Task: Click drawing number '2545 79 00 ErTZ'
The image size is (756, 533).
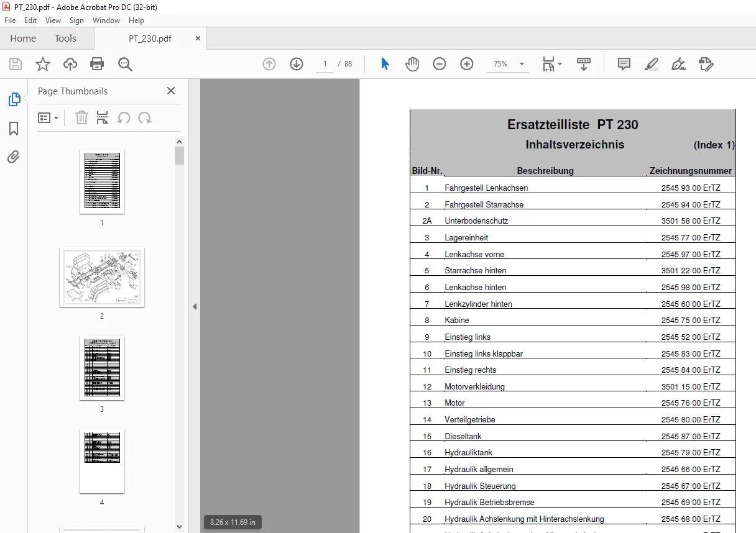Action: 691,453
